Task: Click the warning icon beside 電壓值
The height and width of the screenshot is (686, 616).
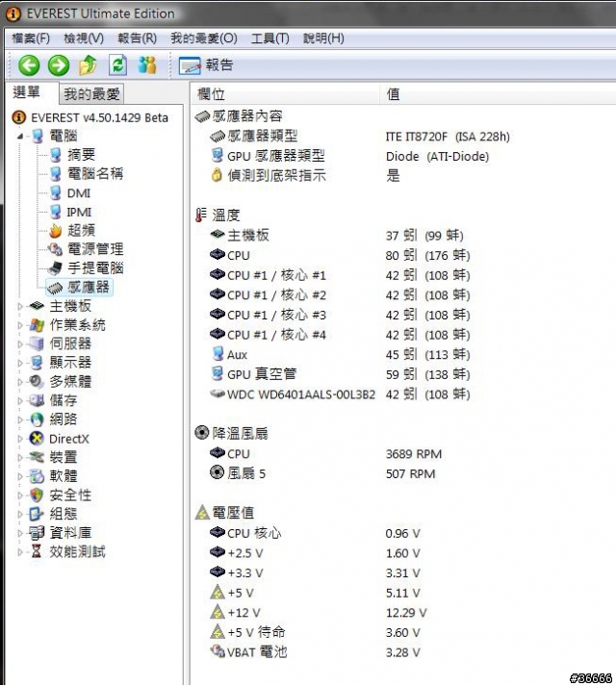Action: point(202,512)
